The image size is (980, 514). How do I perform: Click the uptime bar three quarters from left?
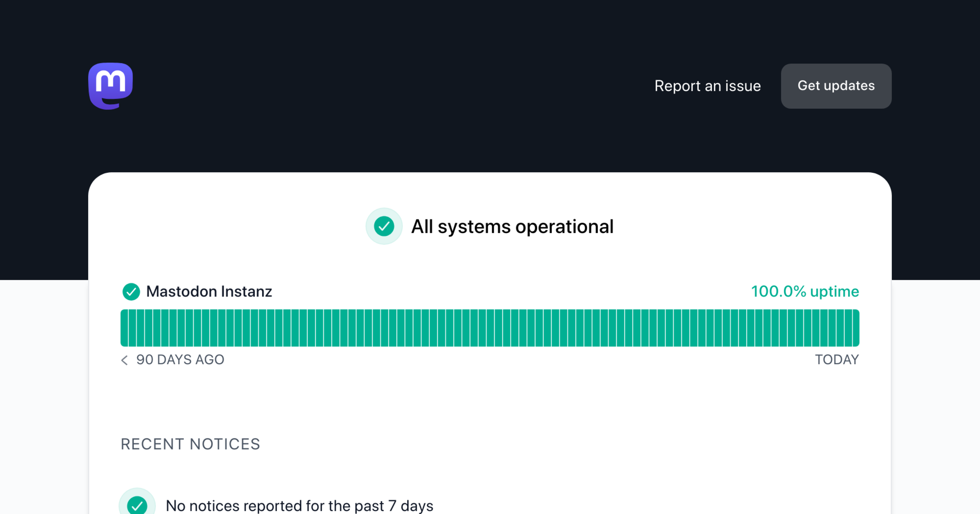[677, 328]
